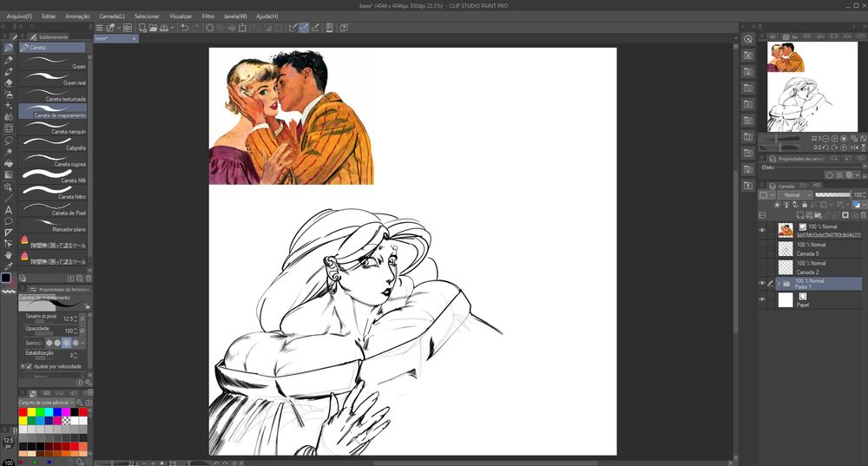Toggle the transparent color swatch below the main color
This screenshot has height=466, width=868.
pos(9,291)
